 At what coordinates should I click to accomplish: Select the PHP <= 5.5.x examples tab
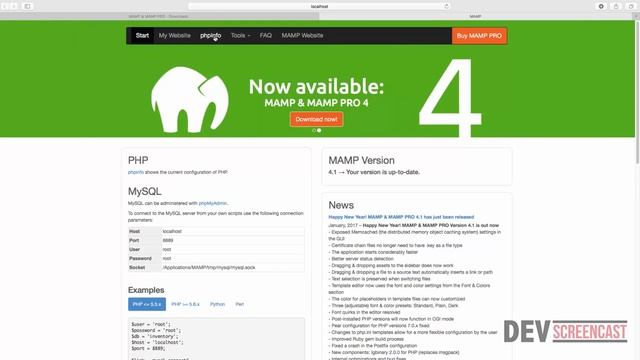pyautogui.click(x=147, y=304)
